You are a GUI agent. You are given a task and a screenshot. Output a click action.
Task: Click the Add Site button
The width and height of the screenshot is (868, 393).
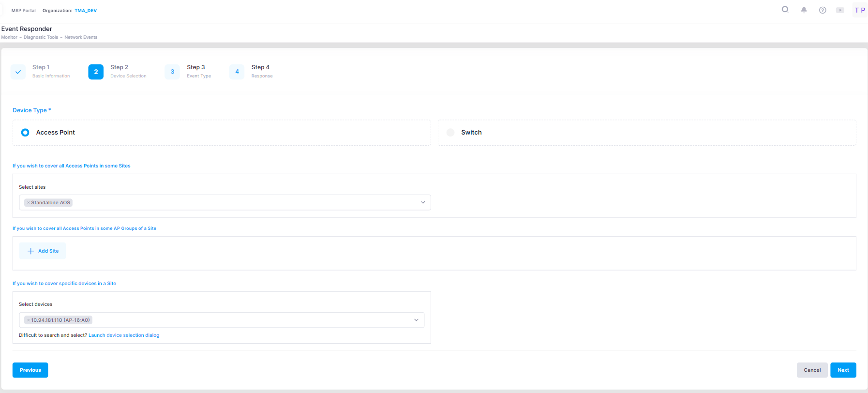pyautogui.click(x=43, y=251)
